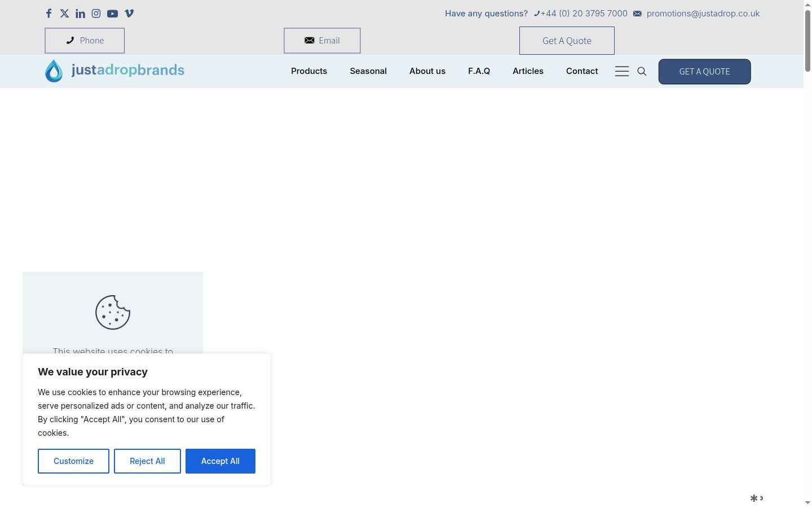Viewport: 812px width, 508px height.
Task: Click the "Have any questions?" text
Action: pos(486,14)
